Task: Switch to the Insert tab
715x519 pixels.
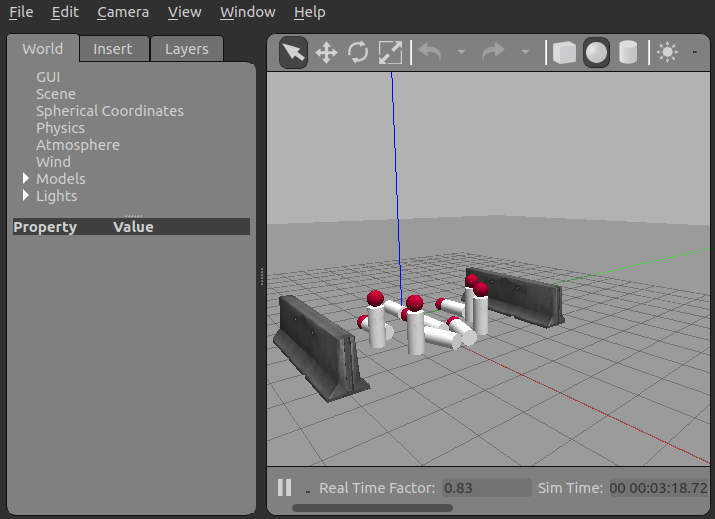Action: [x=113, y=49]
